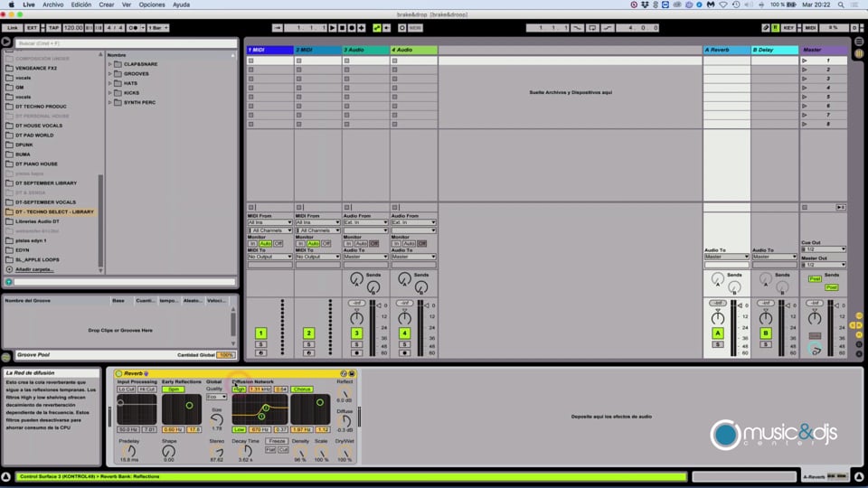Set track 1 Monitor to In

(x=252, y=243)
